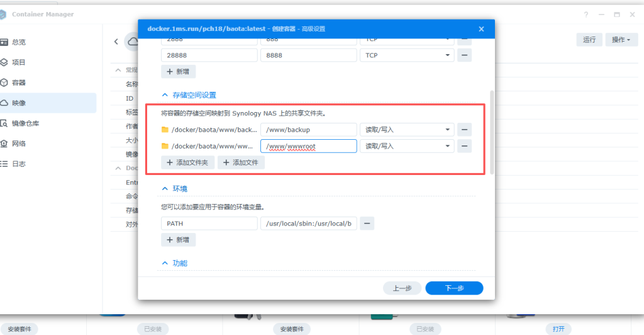Screen dimensions: 644x335
Task: Go back with 上一步 button
Action: tap(402, 288)
